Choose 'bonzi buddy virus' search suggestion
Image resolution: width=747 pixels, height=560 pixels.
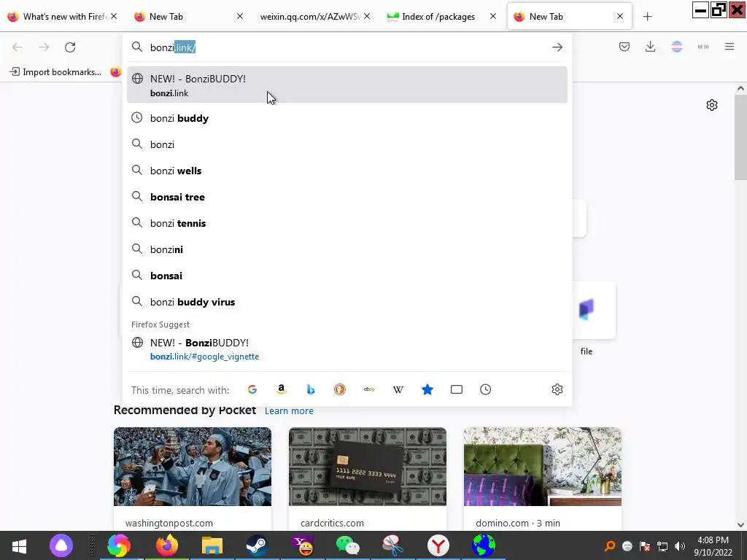[347, 301]
